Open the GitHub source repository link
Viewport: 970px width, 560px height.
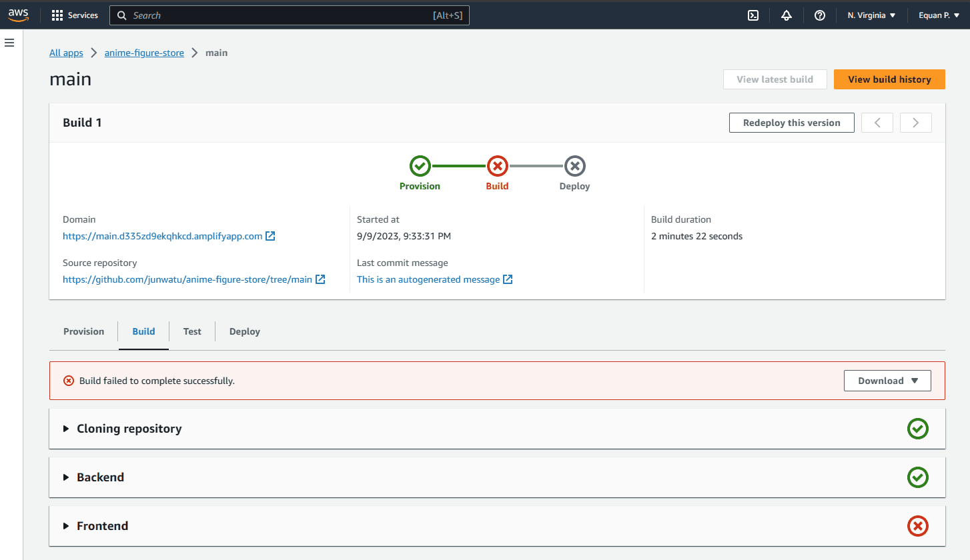187,279
